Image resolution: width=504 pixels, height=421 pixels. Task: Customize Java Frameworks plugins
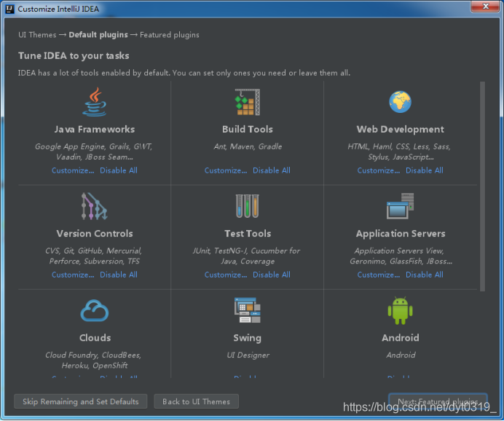73,170
